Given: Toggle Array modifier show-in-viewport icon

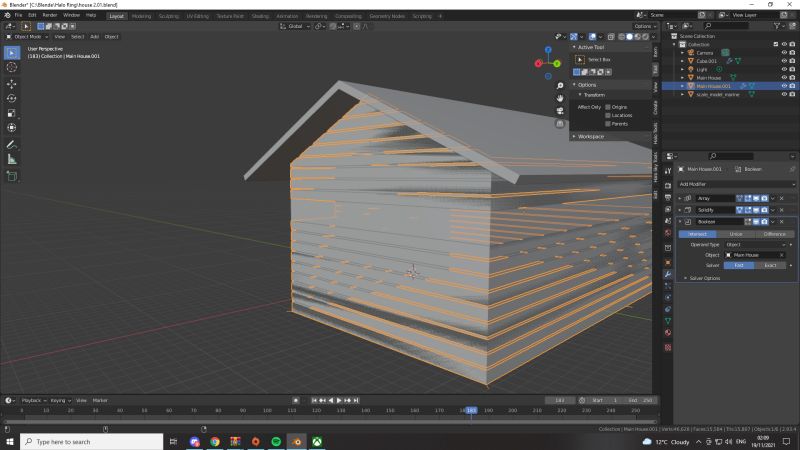Looking at the screenshot, I should pyautogui.click(x=756, y=198).
